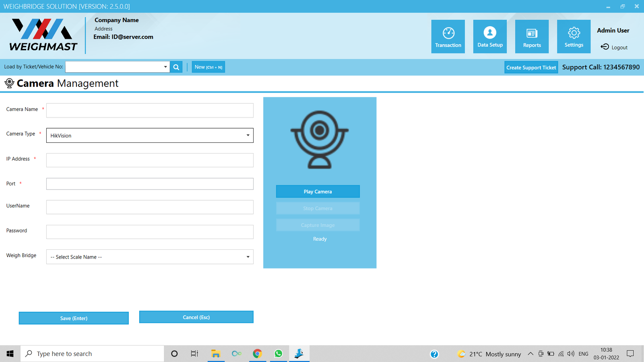
Task: Click the Create Support Ticket button
Action: (x=531, y=68)
